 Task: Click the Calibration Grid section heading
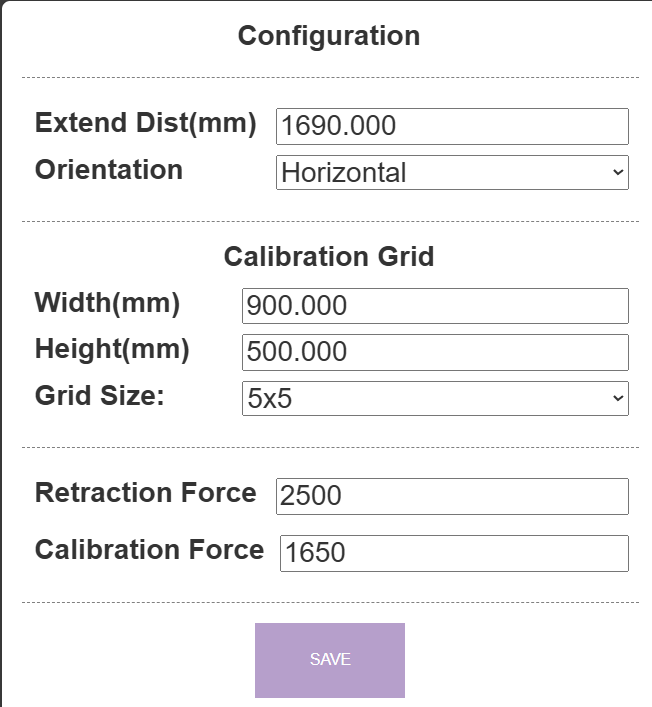[329, 257]
